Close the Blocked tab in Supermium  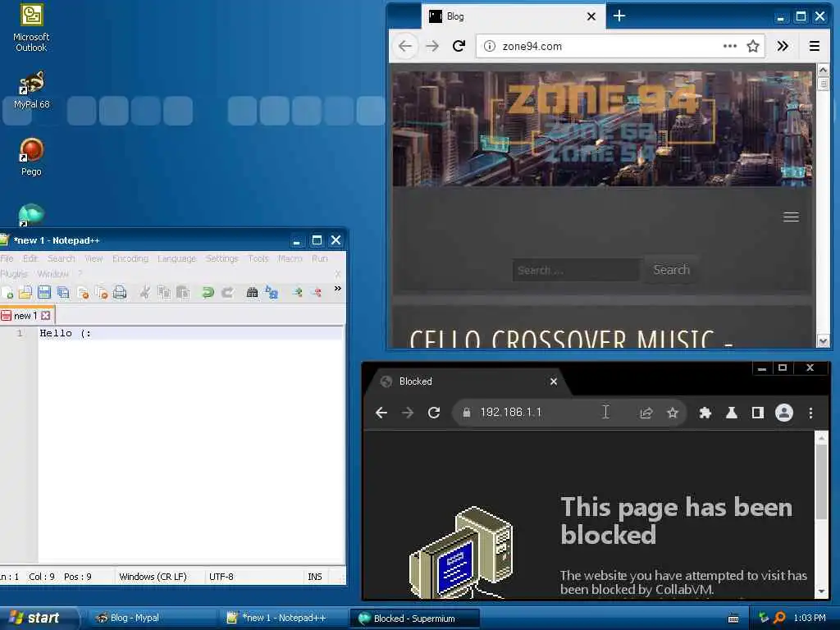click(x=554, y=381)
